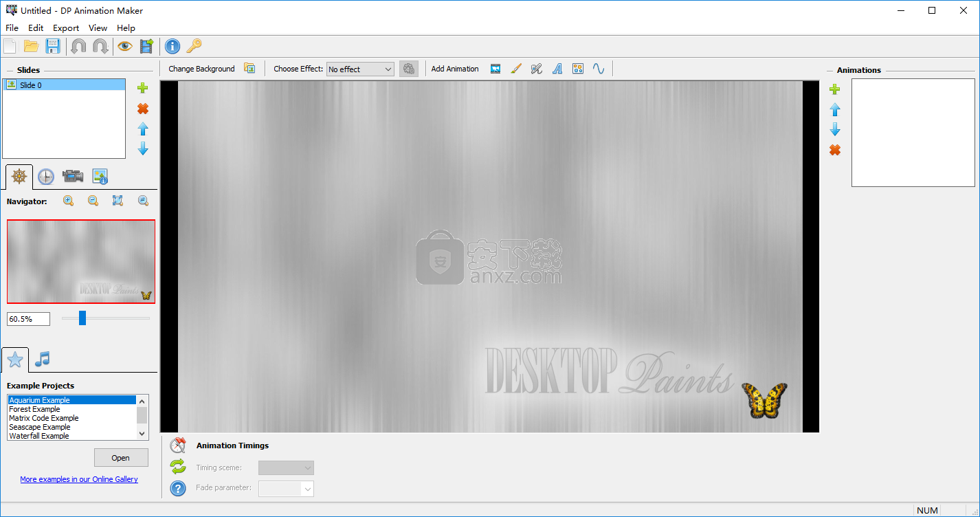Open More examples in our Online Gallery link
The image size is (980, 517).
pos(79,479)
